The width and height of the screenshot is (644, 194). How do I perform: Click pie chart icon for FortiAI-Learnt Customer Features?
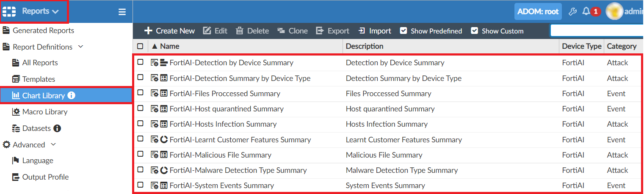tap(164, 139)
